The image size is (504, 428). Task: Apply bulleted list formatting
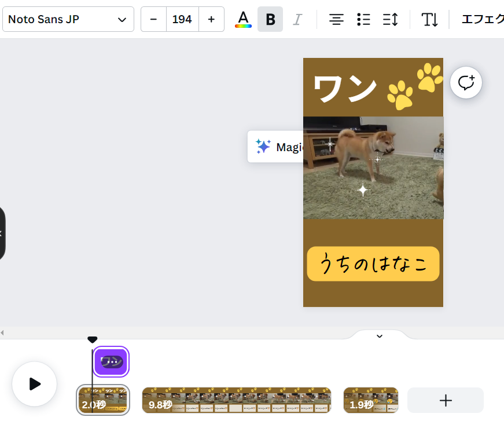(363, 19)
